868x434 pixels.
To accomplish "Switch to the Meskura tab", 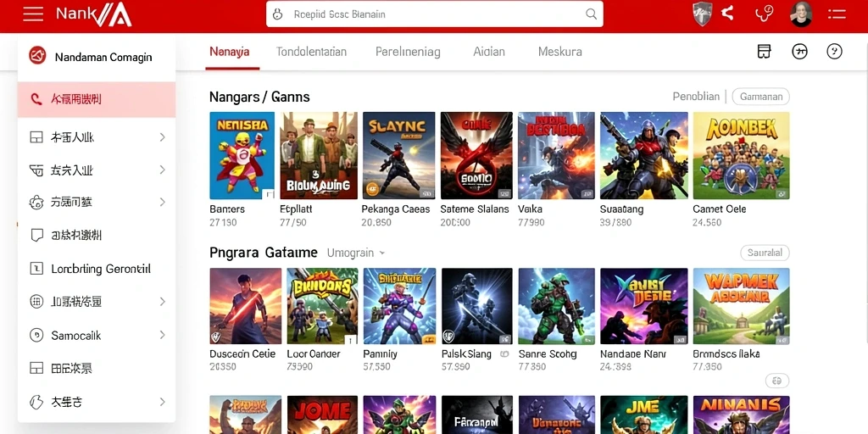I will pyautogui.click(x=559, y=52).
